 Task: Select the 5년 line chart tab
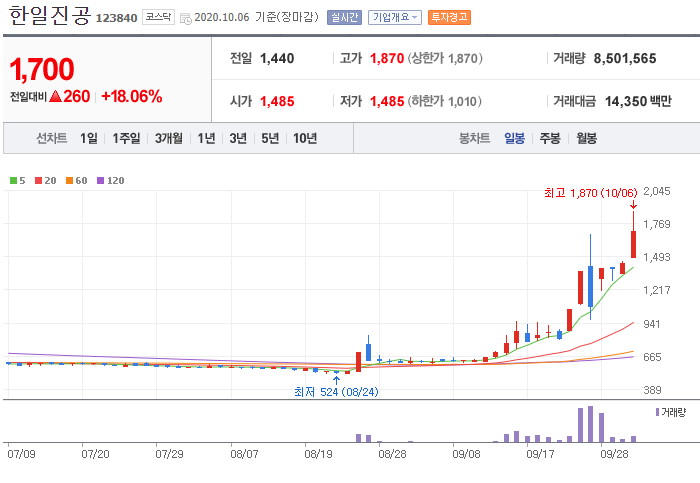270,138
